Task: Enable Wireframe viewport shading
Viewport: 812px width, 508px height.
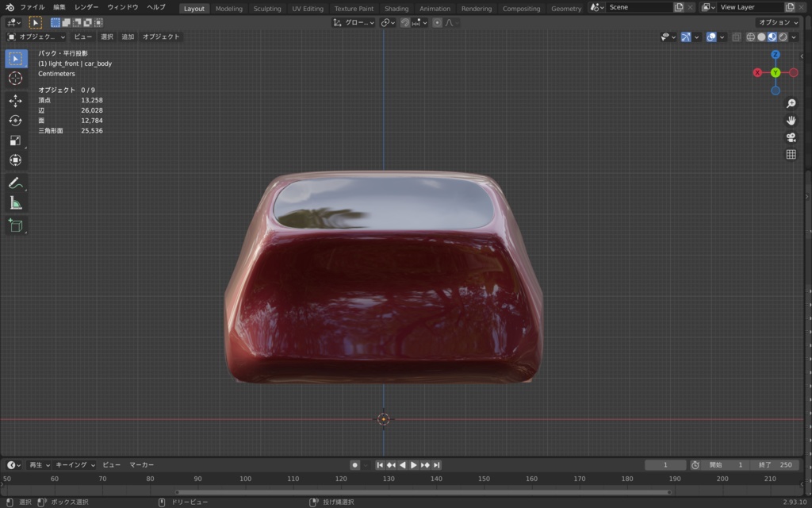Action: click(x=750, y=37)
